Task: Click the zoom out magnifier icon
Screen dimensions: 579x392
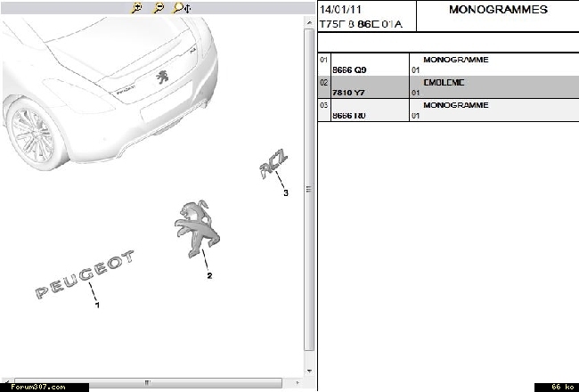Action: [158, 8]
